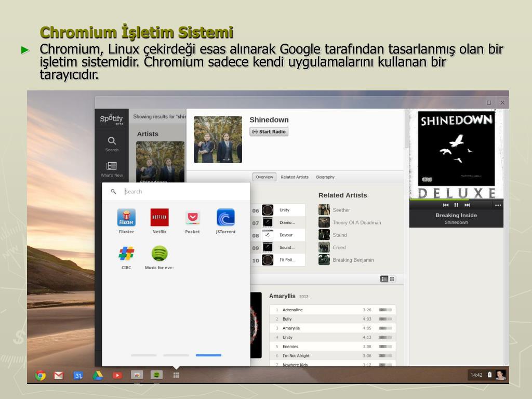The height and width of the screenshot is (399, 532).
Task: Launch the Spotify Music for everyone app
Action: (x=159, y=254)
